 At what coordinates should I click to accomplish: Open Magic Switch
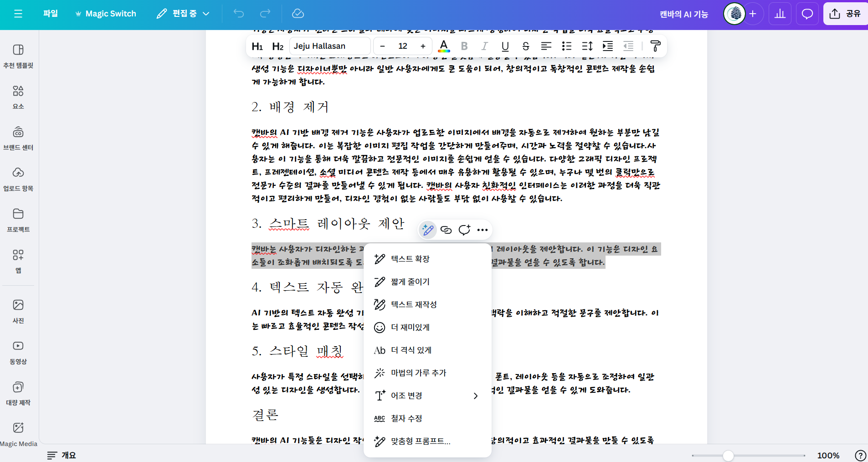point(106,14)
